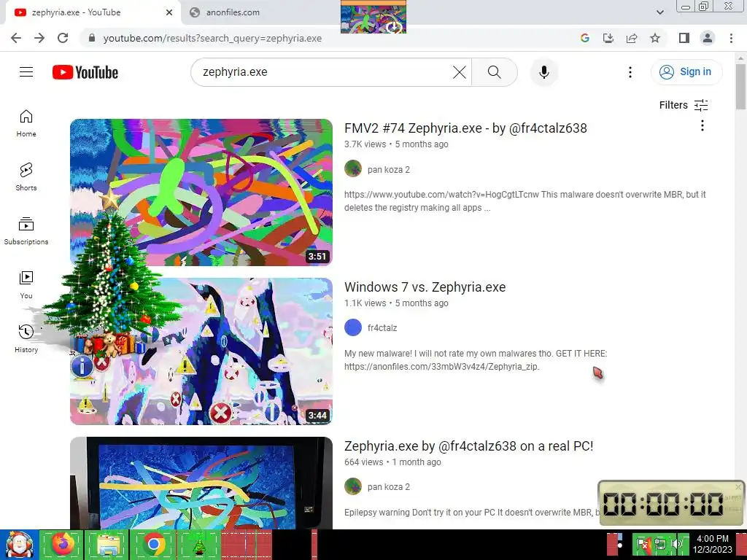Open more options for FMV2 #74 video
747x560 pixels.
(x=703, y=125)
